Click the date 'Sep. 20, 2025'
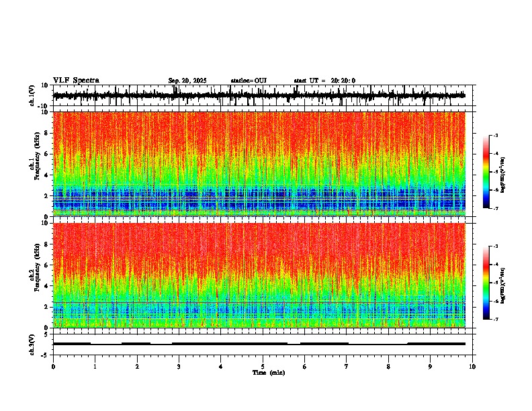Viewport: 532px width, 411px height. (x=187, y=81)
